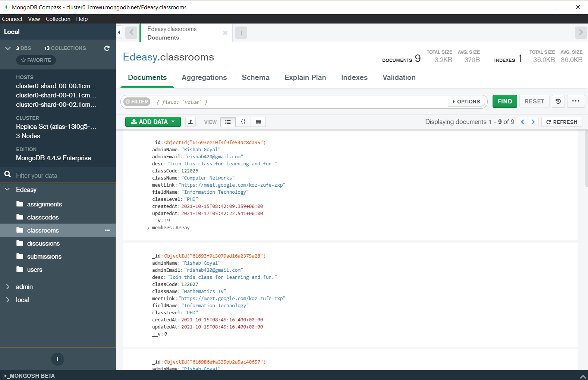588x380 pixels.
Task: Export collection icon next to Add Data
Action: (x=191, y=122)
